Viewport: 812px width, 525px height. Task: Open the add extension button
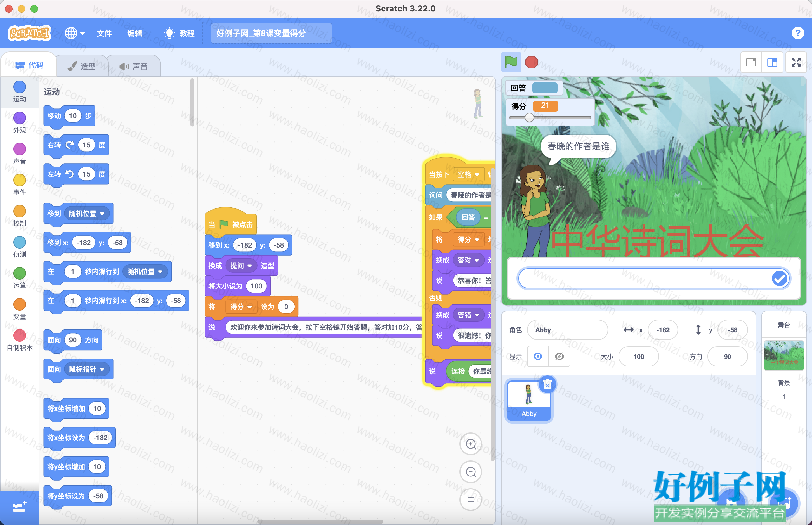19,508
